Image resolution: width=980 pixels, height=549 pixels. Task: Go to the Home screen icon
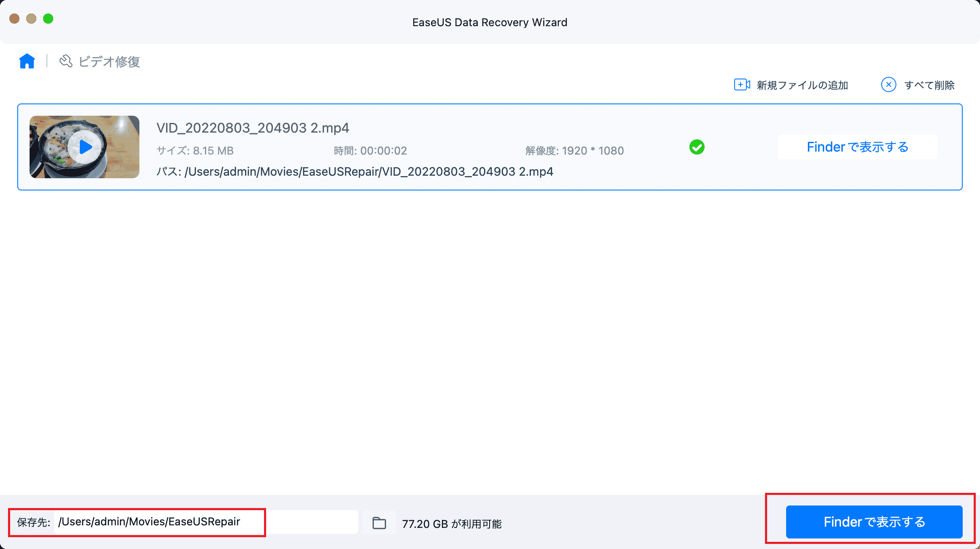(27, 61)
